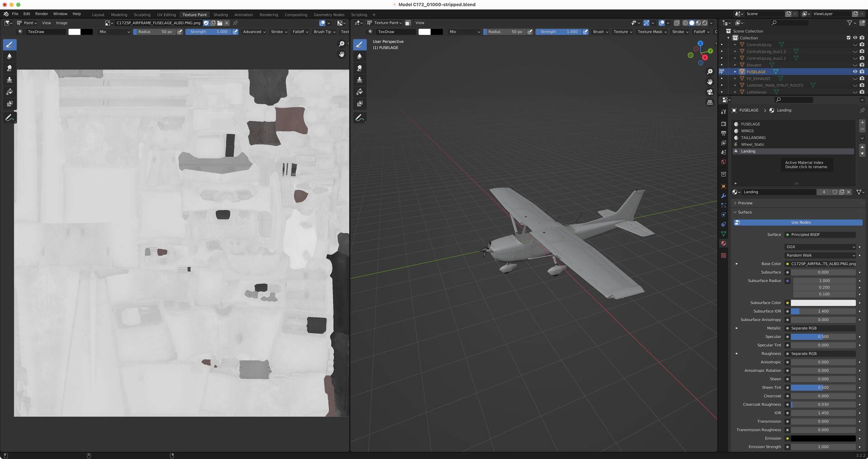Viewport: 868px width, 459px height.
Task: Select the Smear tool in image editor
Action: [9, 68]
